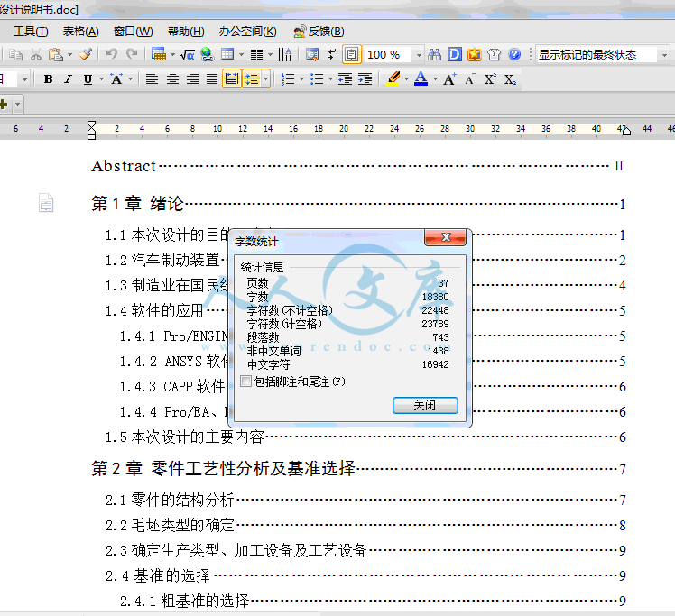Open the zoom 100 % dropdown
Screen dimensions: 675x616
tap(419, 55)
